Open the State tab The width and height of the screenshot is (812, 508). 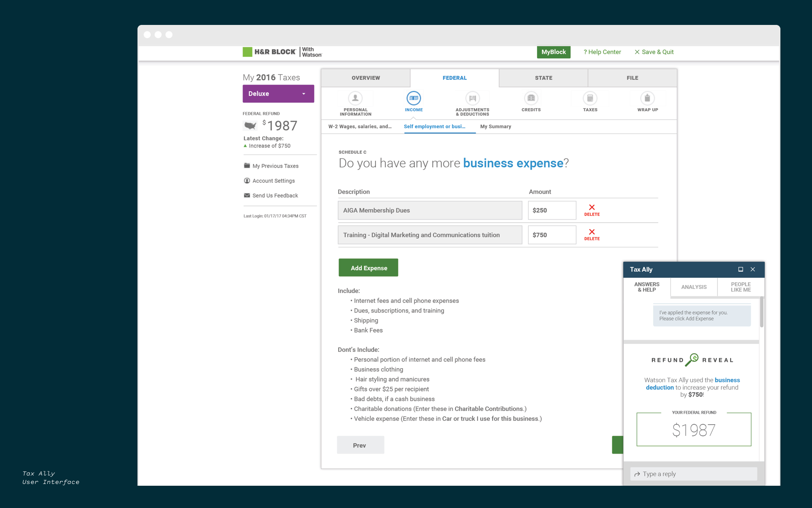pos(544,78)
